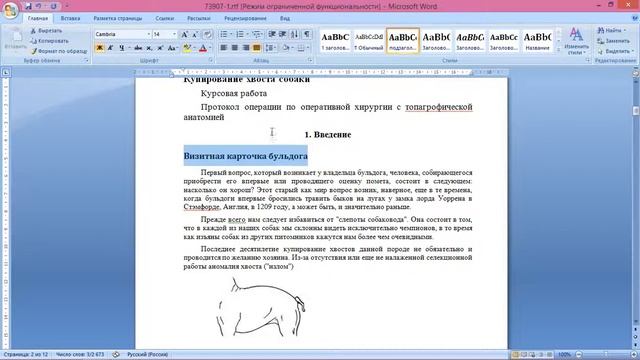640x360 pixels.
Task: Toggle underline Ч formatting
Action: [121, 48]
